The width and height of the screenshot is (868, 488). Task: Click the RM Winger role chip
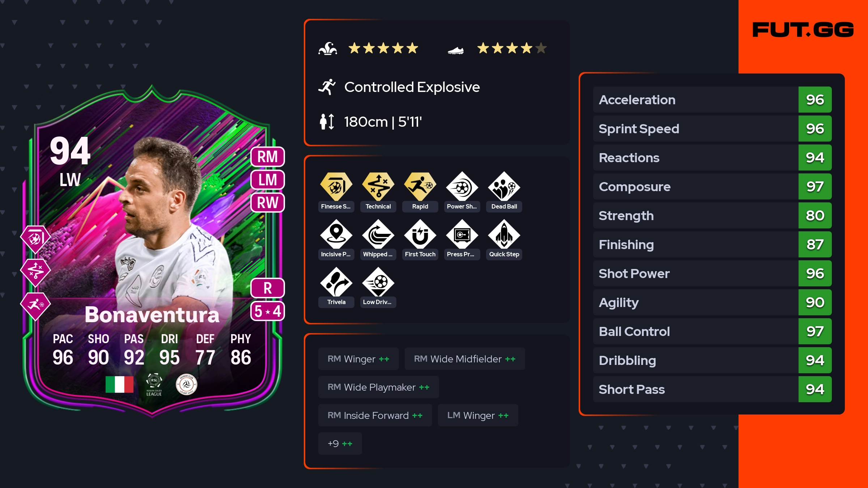358,359
